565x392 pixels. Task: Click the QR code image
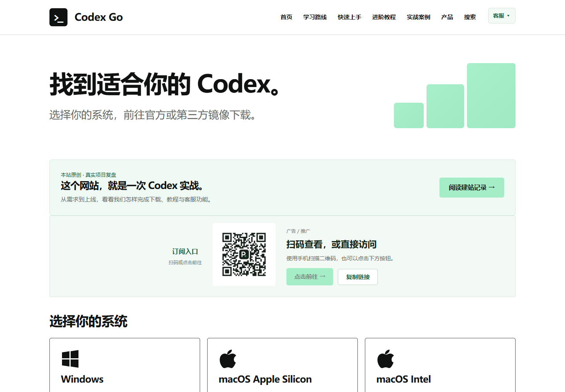tap(244, 254)
